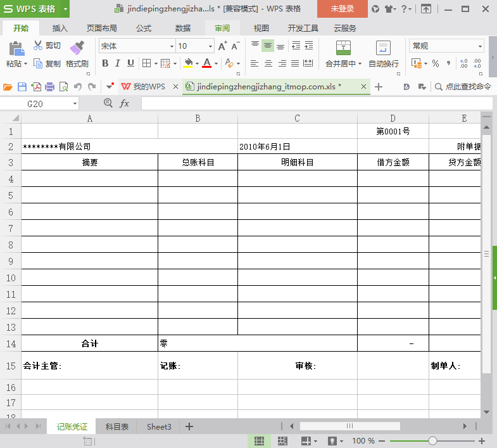The image size is (497, 448).
Task: Click the fill color yellow swatch
Action: (188, 63)
